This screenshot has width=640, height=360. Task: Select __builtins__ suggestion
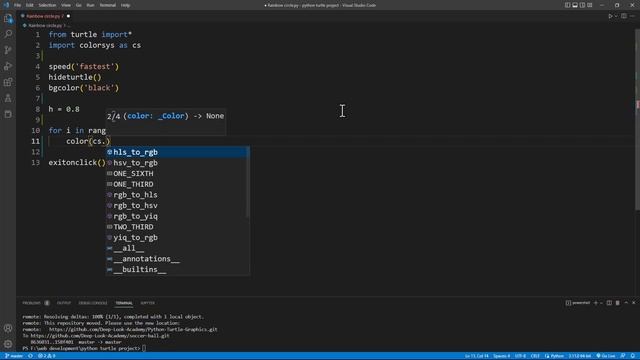[x=178, y=269]
